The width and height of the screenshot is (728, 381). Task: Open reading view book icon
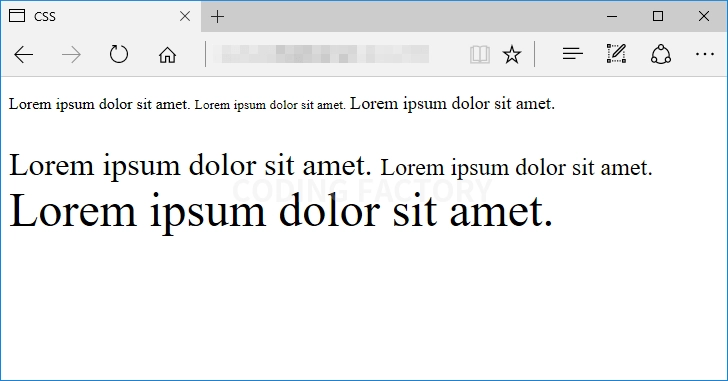[480, 55]
